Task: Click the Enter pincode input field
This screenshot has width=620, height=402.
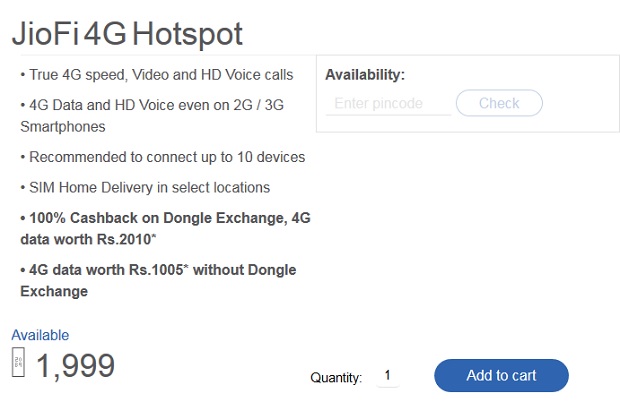Action: click(388, 104)
